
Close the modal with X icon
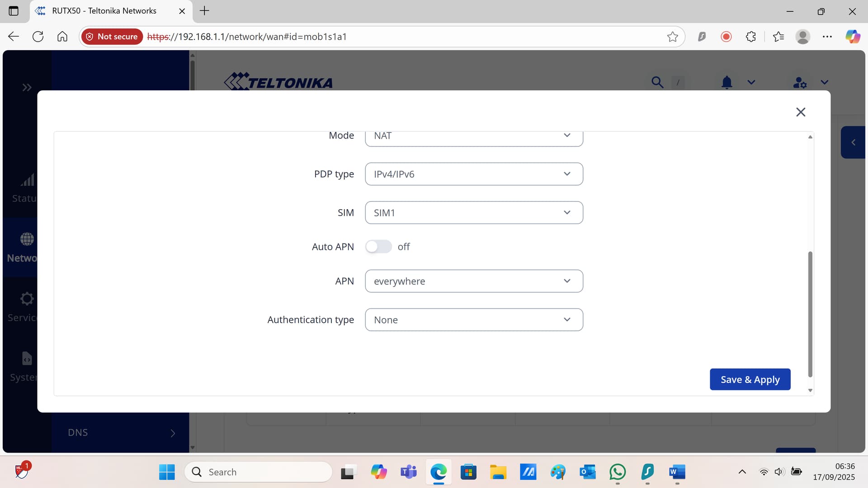click(800, 112)
